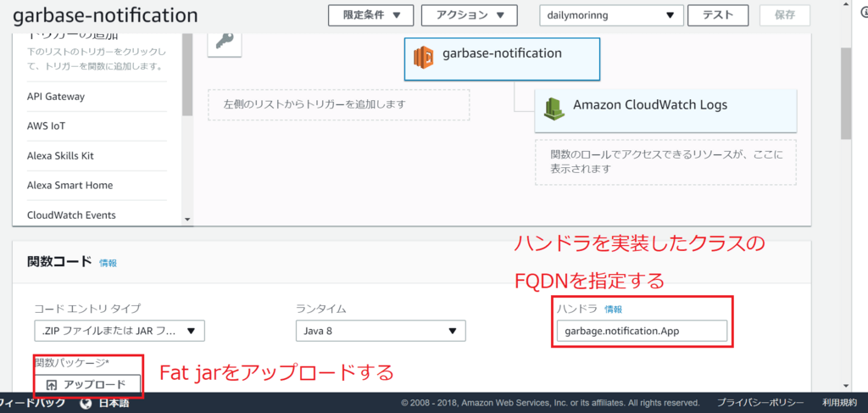Image resolution: width=868 pixels, height=413 pixels.
Task: Select API Gateway trigger from list
Action: click(56, 97)
